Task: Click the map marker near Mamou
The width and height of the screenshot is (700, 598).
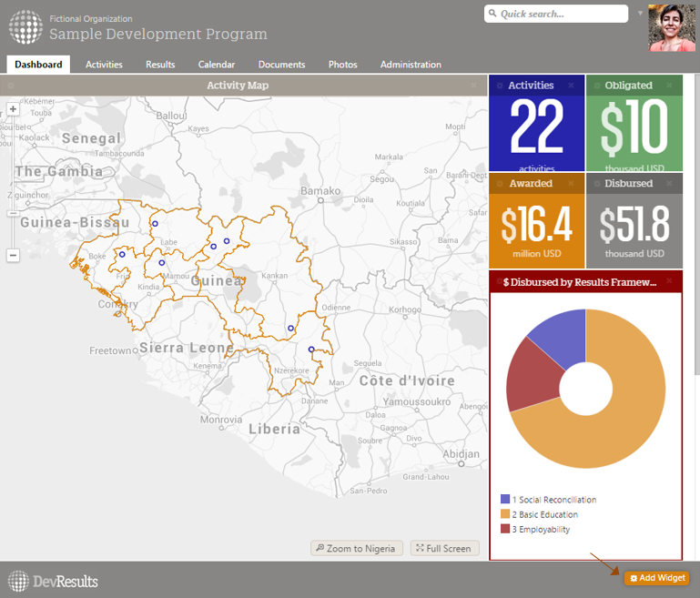Action: pos(162,263)
